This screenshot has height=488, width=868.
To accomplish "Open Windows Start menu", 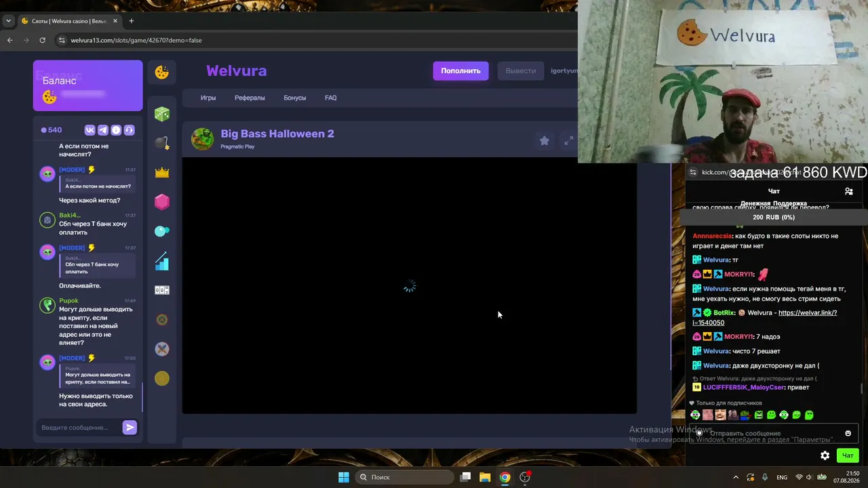I will pos(344,477).
